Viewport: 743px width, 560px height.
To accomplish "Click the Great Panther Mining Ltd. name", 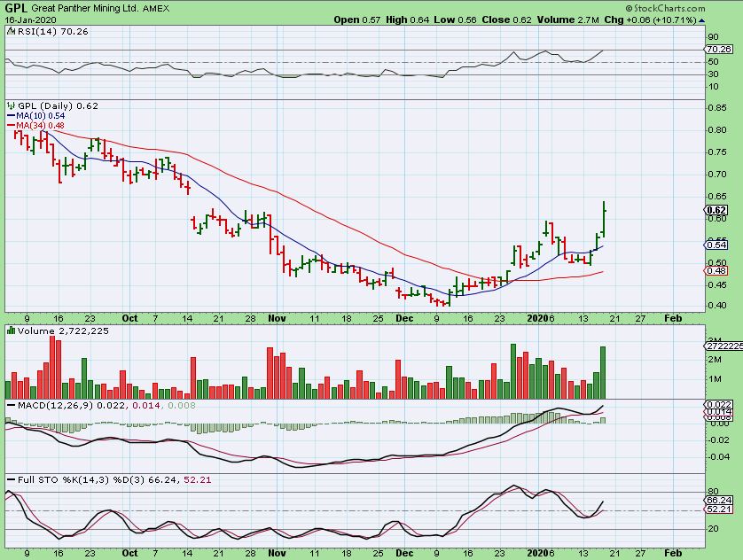I will pos(85,9).
